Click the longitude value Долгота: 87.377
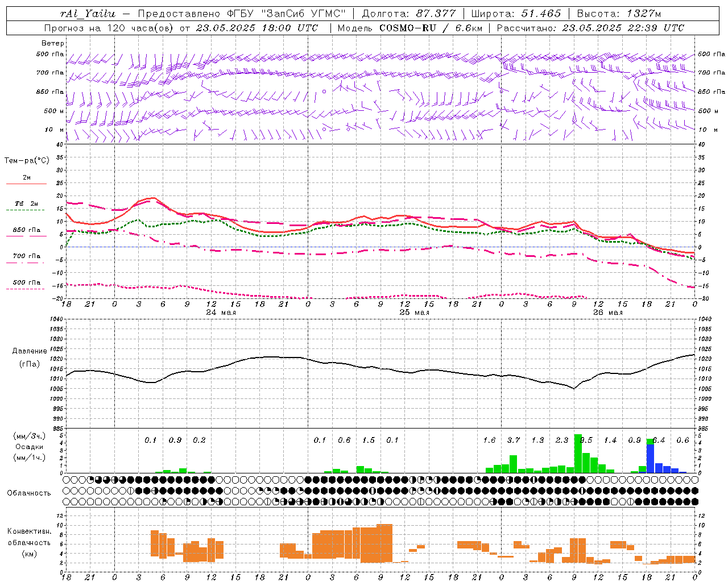 [x=408, y=14]
